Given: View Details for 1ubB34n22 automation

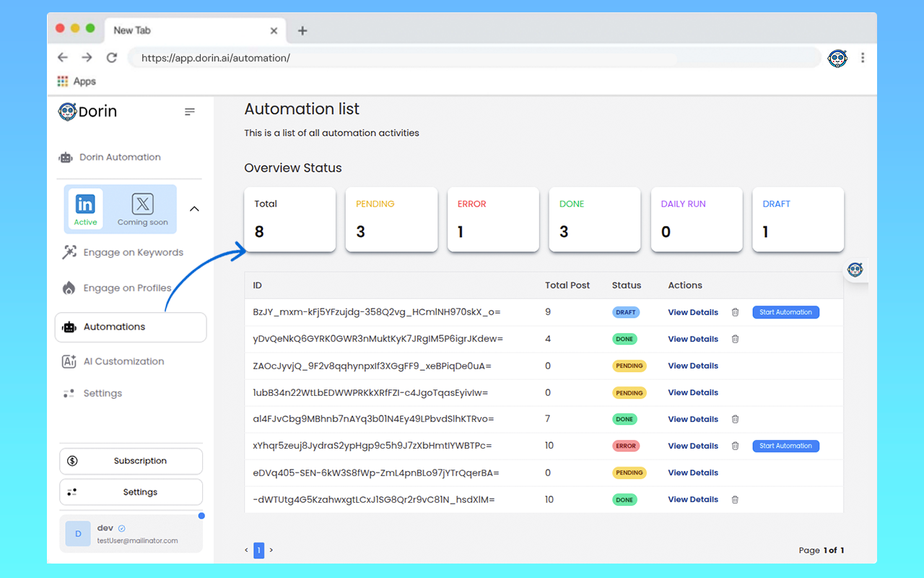Looking at the screenshot, I should click(x=693, y=392).
